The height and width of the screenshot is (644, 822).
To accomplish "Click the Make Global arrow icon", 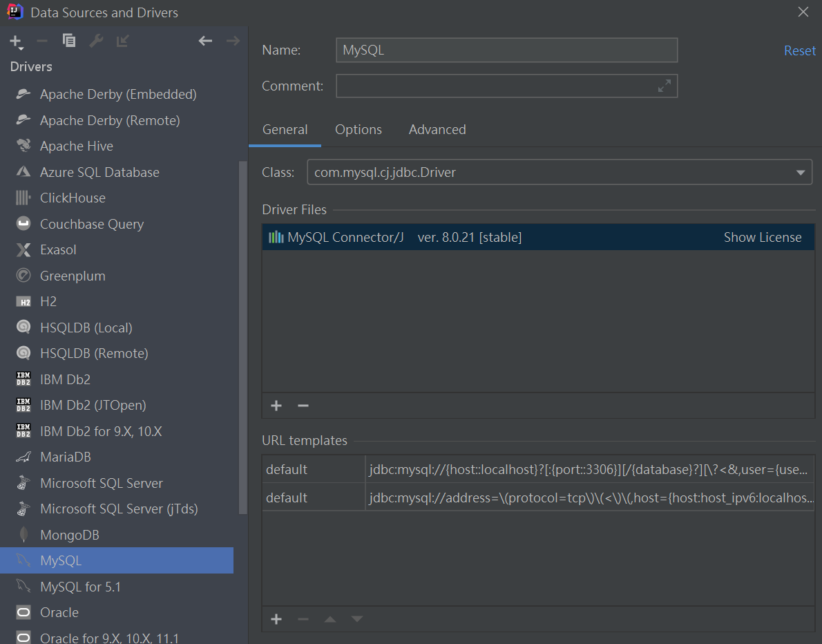I will pyautogui.click(x=123, y=40).
